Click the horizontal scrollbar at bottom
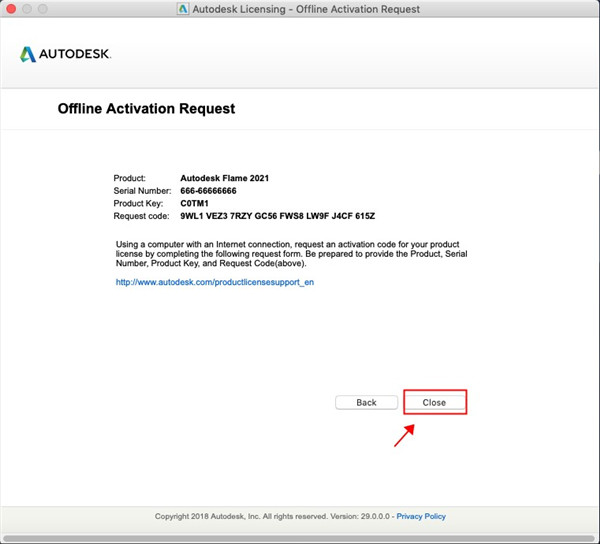Image resolution: width=600 pixels, height=544 pixels. pos(298,539)
